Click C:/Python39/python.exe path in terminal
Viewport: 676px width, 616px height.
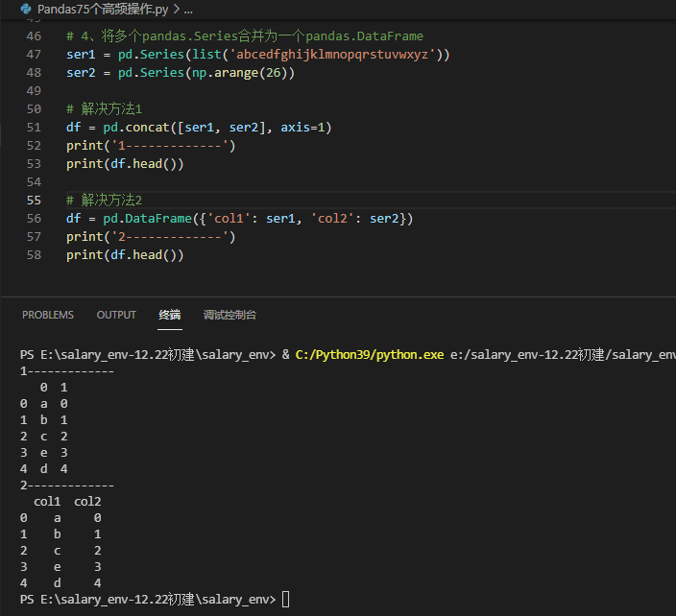(x=370, y=355)
